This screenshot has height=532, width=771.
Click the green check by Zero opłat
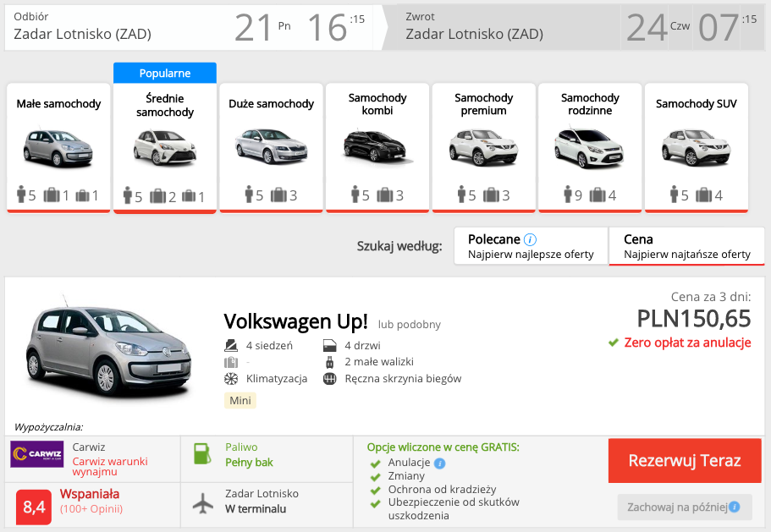click(x=614, y=343)
